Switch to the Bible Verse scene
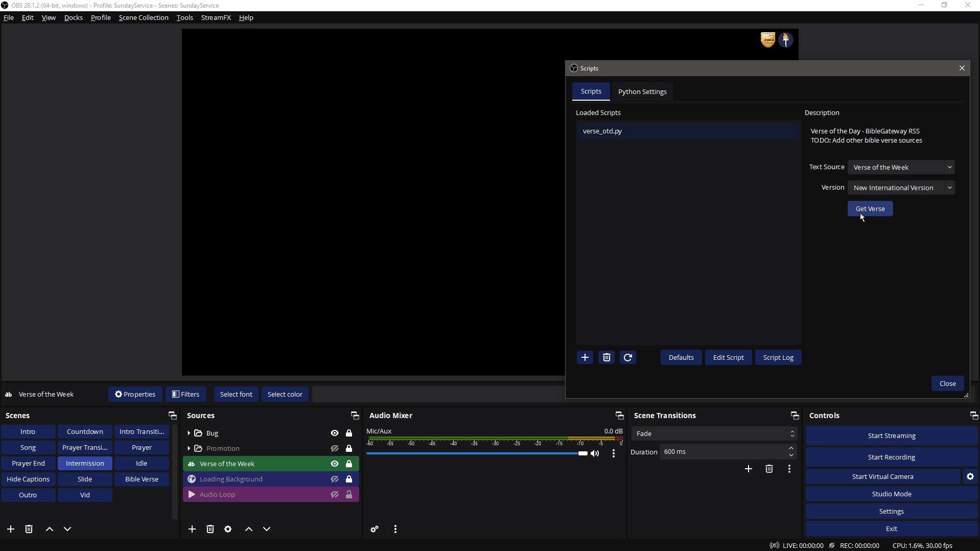This screenshot has width=980, height=551. click(142, 479)
